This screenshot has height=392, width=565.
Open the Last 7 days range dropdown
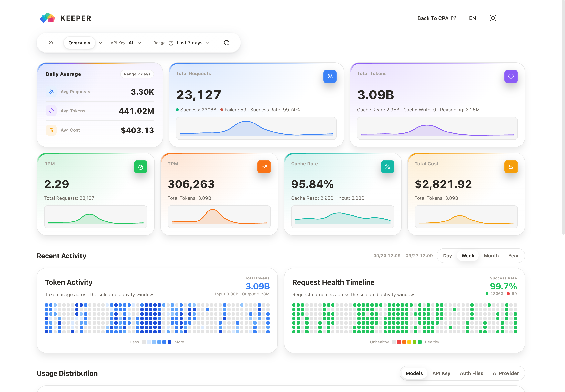[x=193, y=43]
